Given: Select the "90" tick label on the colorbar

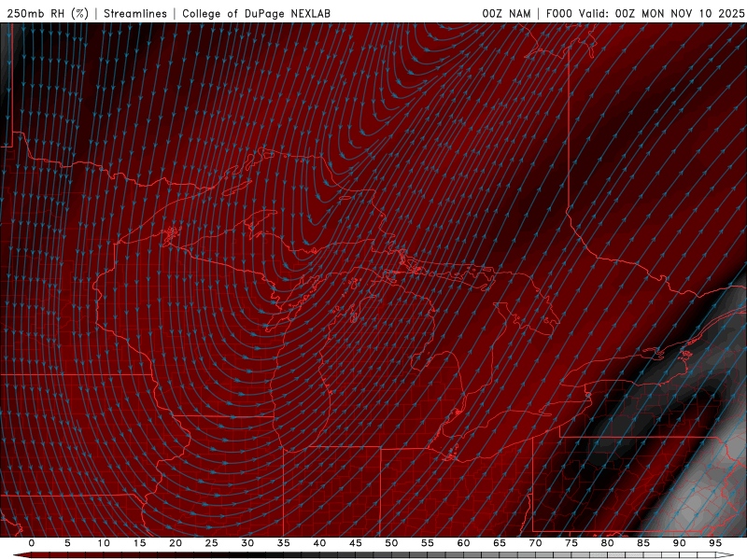Looking at the screenshot, I should pyautogui.click(x=680, y=543).
